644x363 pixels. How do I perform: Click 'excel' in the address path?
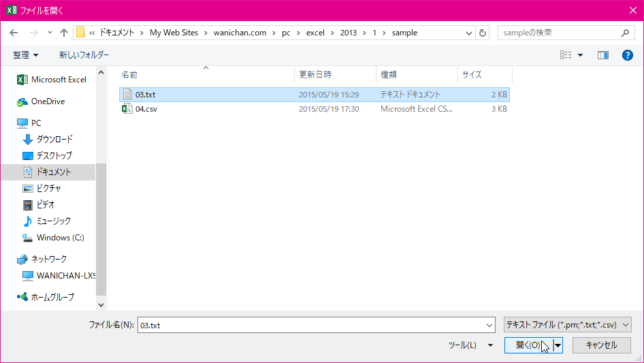pos(315,33)
